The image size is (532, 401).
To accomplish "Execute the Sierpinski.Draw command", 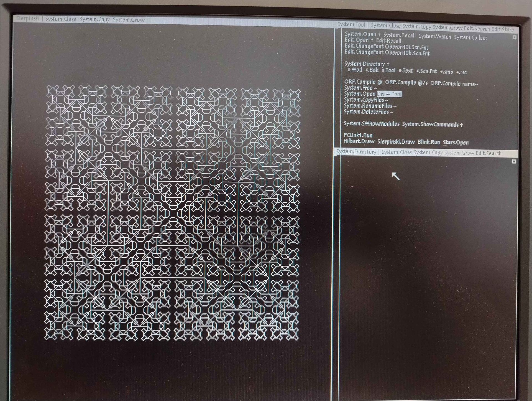I will [396, 142].
